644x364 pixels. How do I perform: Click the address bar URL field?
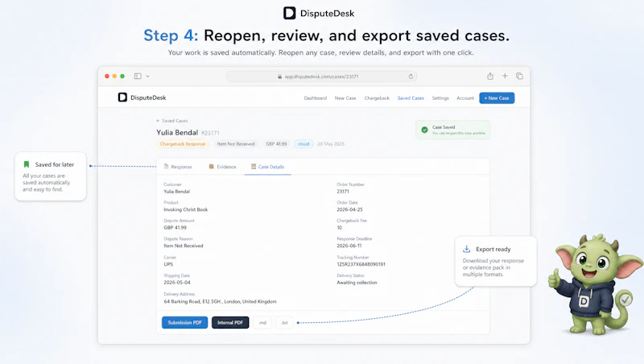pyautogui.click(x=321, y=77)
